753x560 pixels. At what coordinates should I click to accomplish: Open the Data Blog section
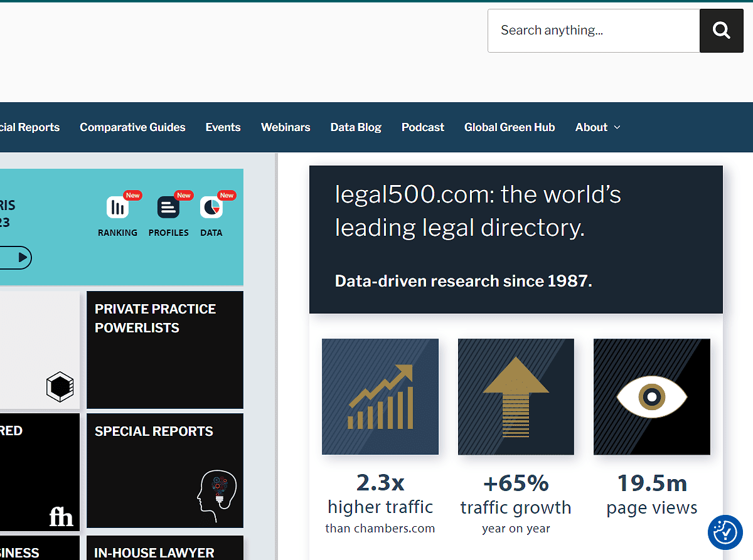(356, 127)
